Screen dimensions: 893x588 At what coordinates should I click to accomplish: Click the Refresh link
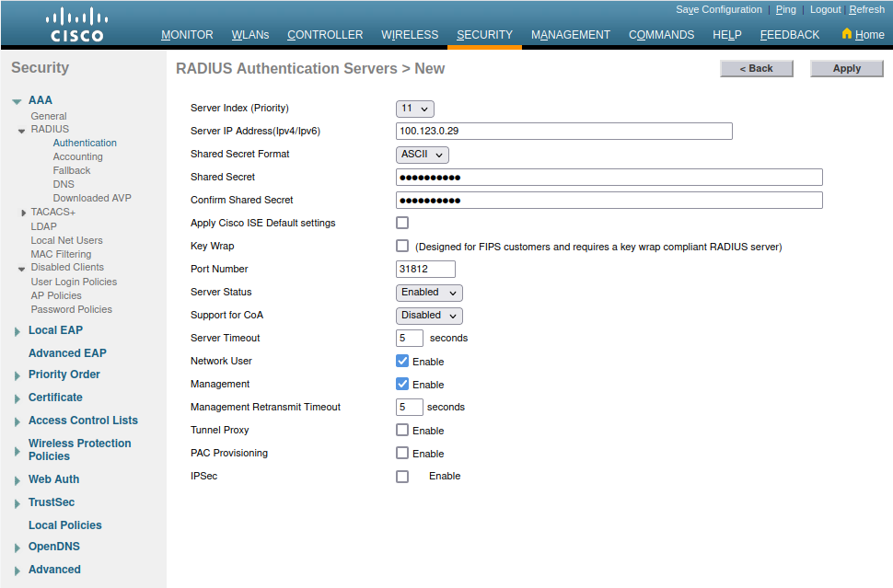[x=867, y=10]
